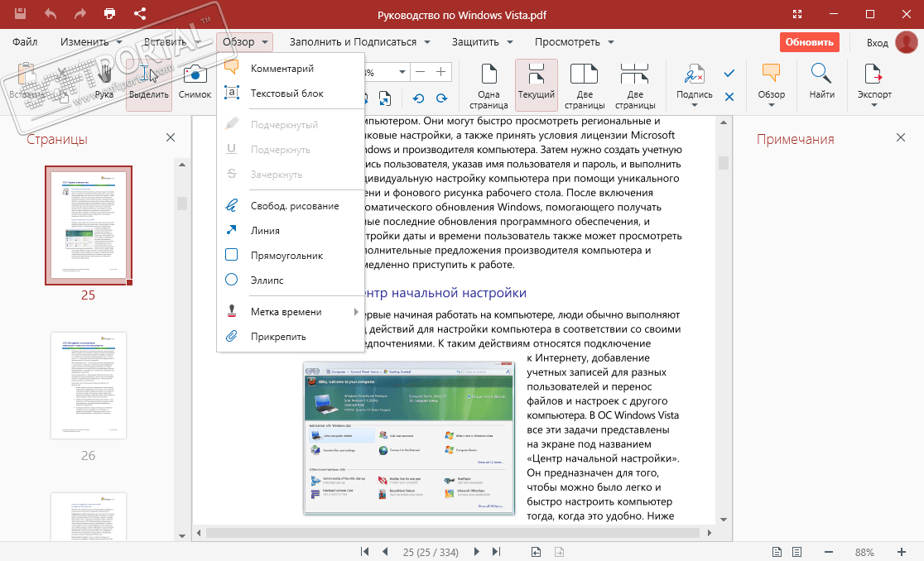The width and height of the screenshot is (924, 561).
Task: Select the page 26 thumbnail
Action: pyautogui.click(x=89, y=386)
